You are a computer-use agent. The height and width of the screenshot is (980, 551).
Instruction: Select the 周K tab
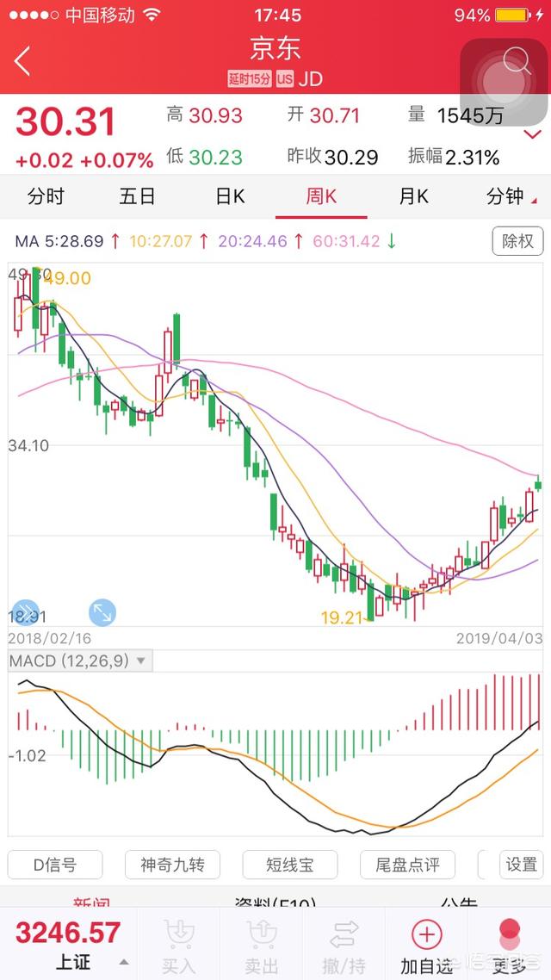[x=321, y=196]
